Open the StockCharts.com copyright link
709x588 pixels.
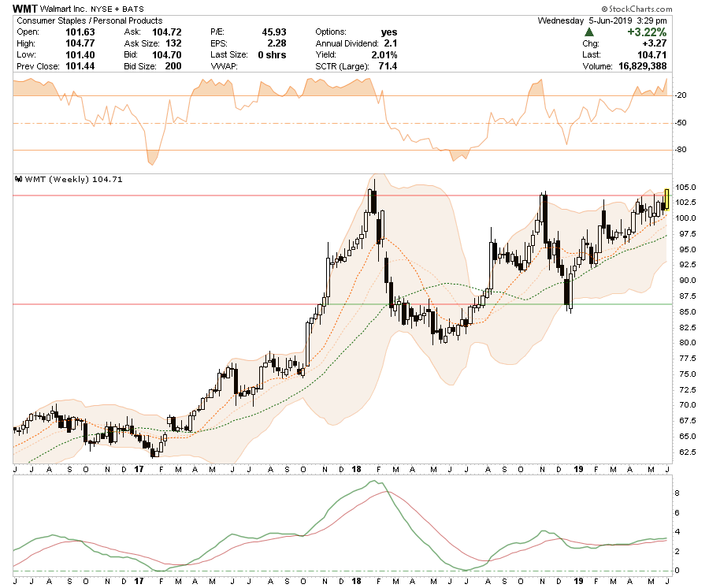(x=637, y=9)
